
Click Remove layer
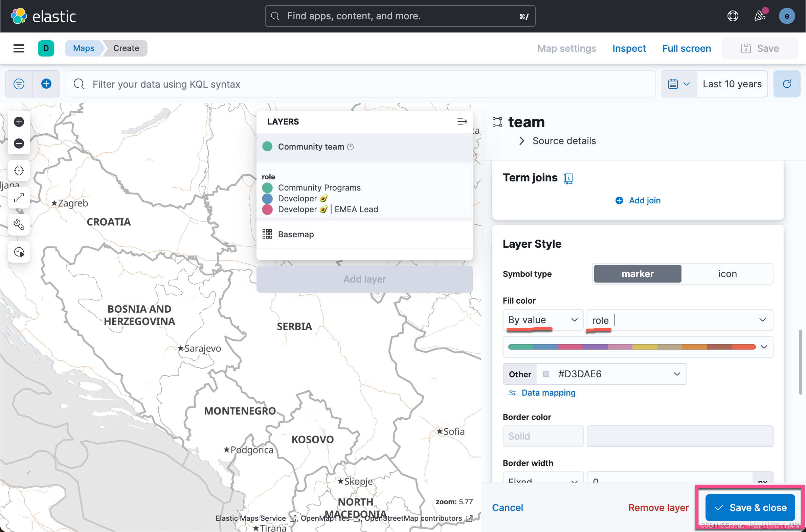click(658, 507)
